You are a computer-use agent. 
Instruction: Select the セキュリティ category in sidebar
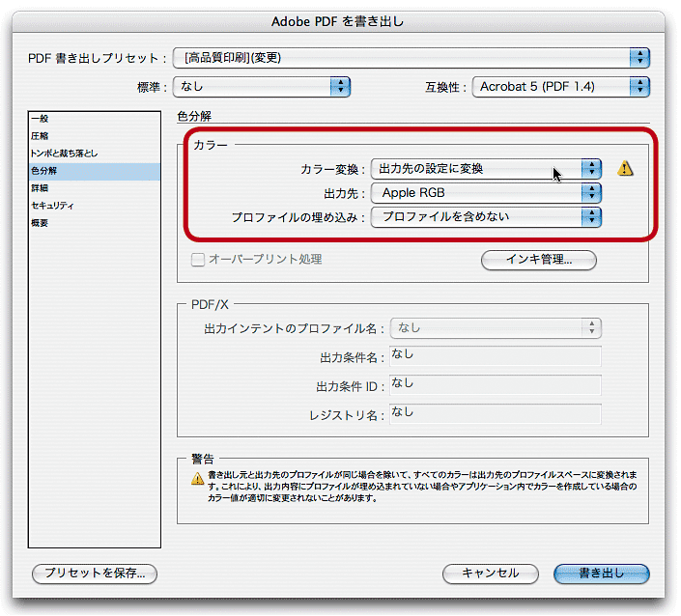click(95, 206)
